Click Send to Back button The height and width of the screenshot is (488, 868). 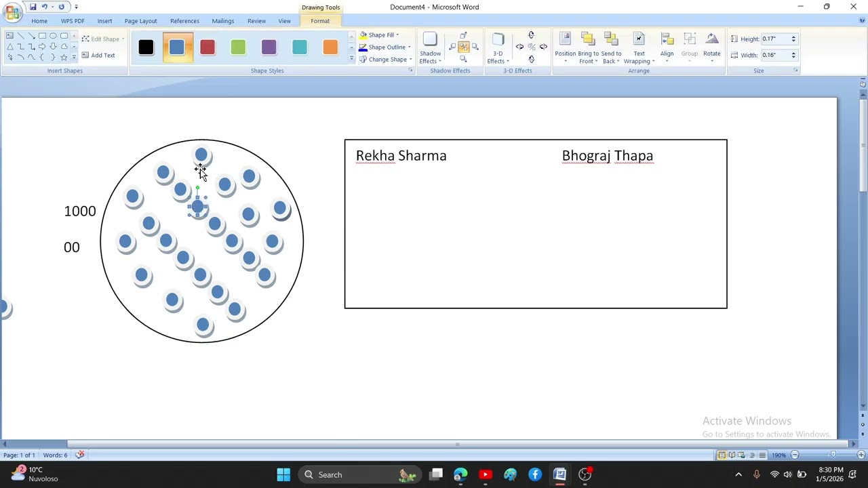[611, 47]
